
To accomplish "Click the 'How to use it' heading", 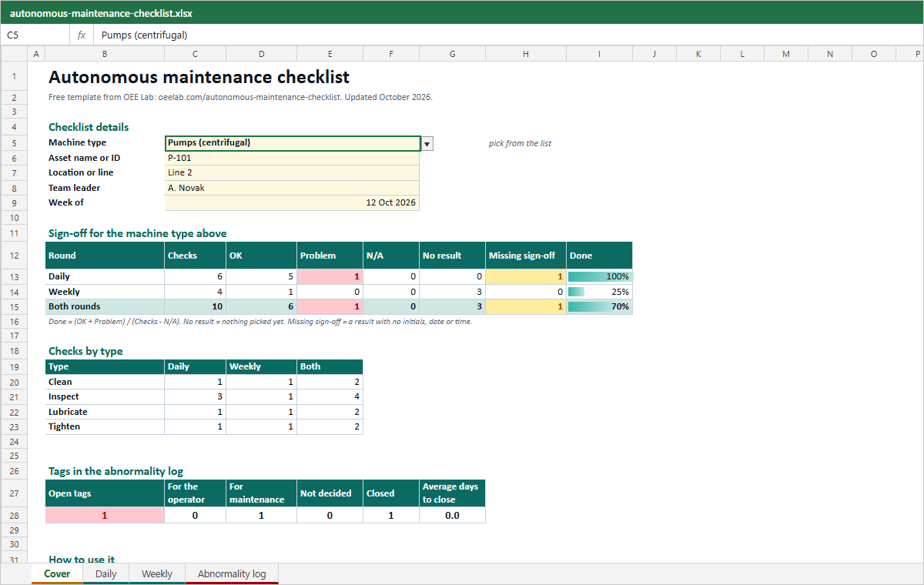I will click(x=82, y=560).
